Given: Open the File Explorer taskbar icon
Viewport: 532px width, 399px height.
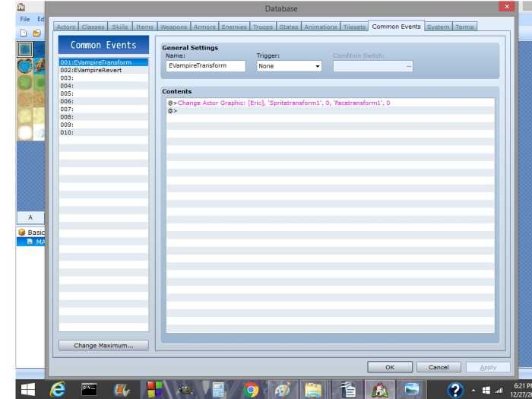Looking at the screenshot, I should coord(312,389).
